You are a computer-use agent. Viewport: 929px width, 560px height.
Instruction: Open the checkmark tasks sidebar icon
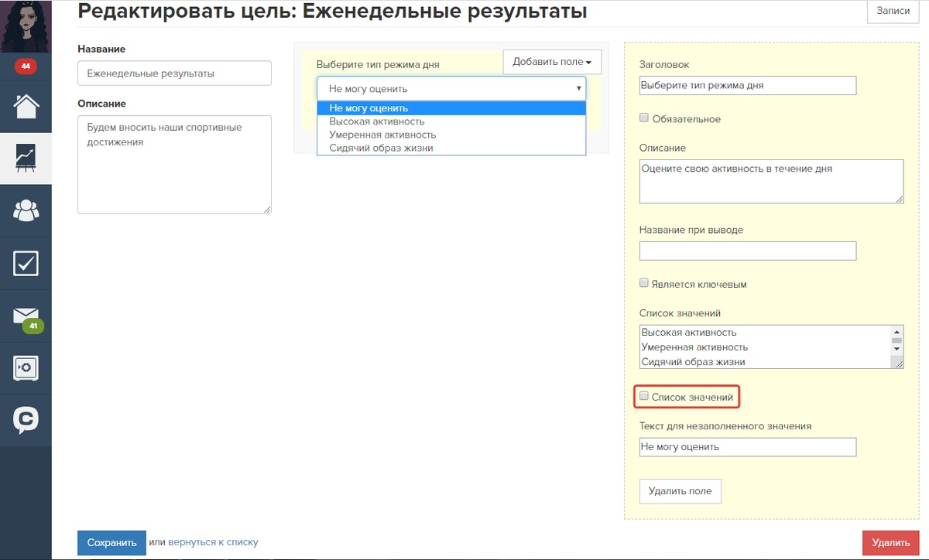coord(26,264)
